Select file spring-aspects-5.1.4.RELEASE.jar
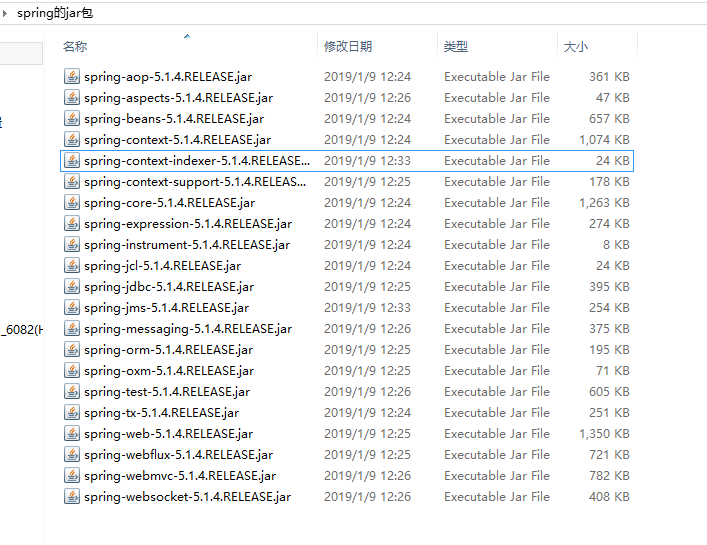707x545 pixels. 178,97
